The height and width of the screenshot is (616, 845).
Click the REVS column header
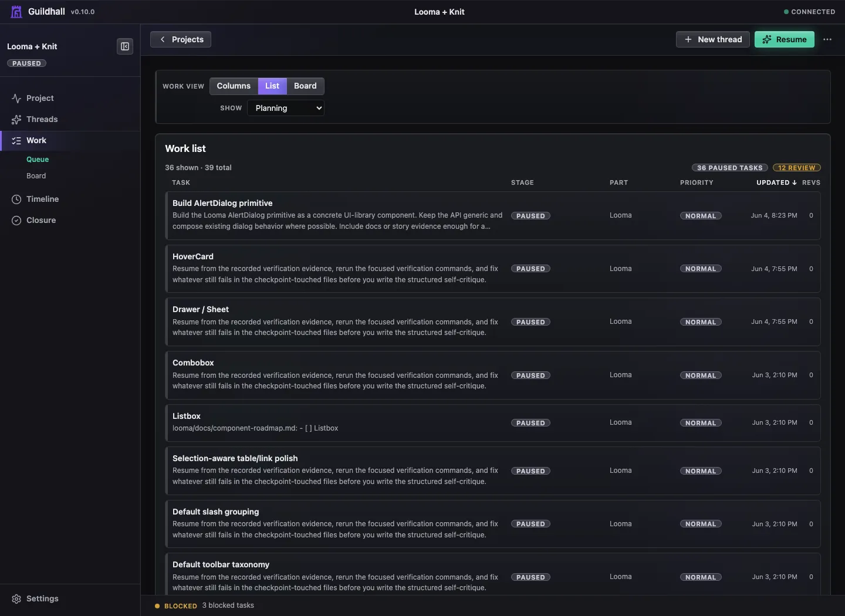tap(811, 182)
